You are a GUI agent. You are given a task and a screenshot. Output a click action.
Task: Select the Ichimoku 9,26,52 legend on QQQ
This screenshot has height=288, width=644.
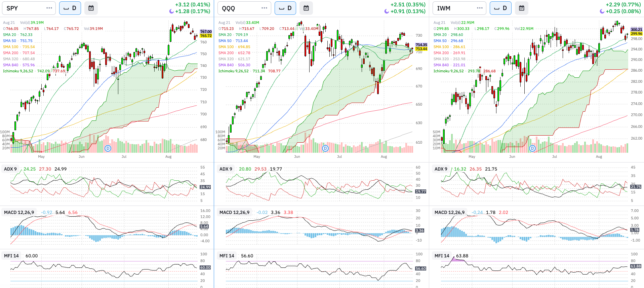click(x=249, y=71)
